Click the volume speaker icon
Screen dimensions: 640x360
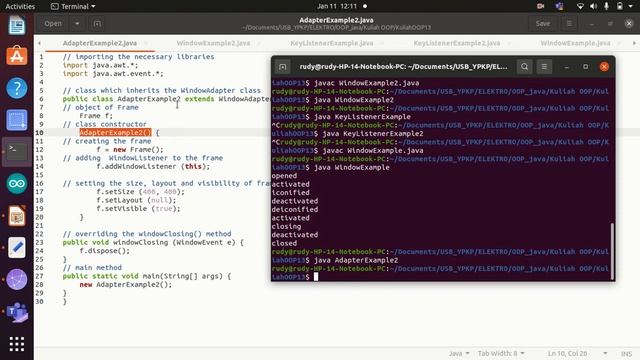tap(593, 6)
